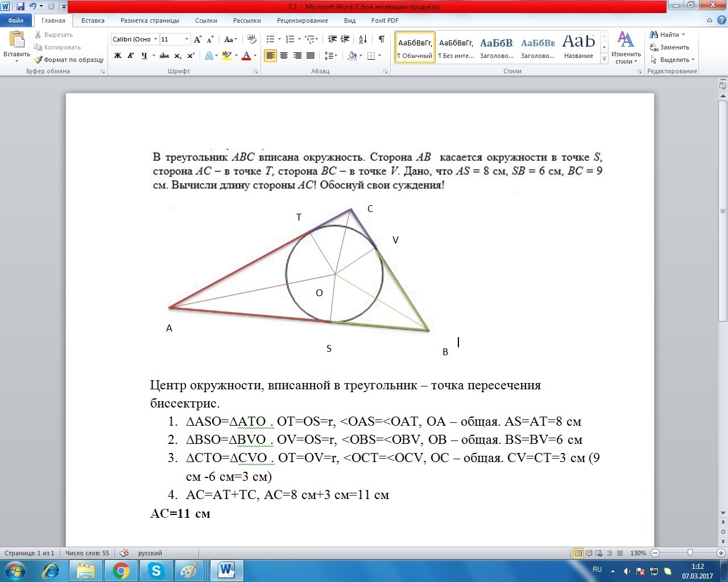Toggle underline (Ч) formatting
The height and width of the screenshot is (582, 728).
(x=144, y=56)
